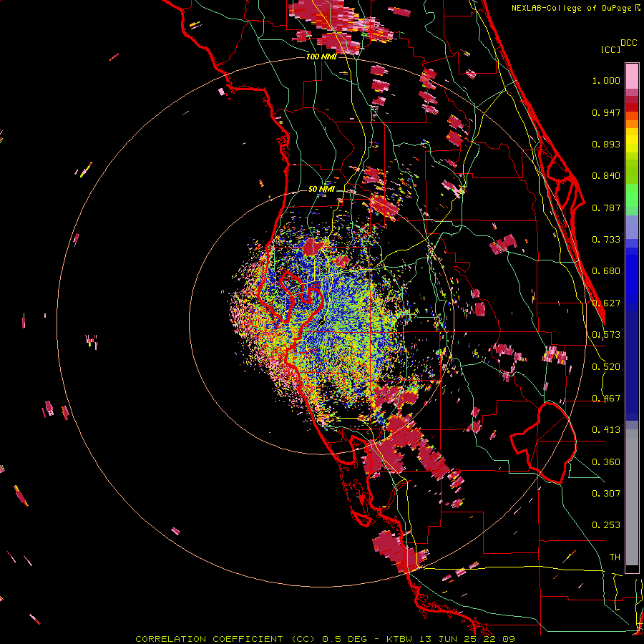Select the 0.413 scale value
This screenshot has height=644, width=644.
(606, 430)
